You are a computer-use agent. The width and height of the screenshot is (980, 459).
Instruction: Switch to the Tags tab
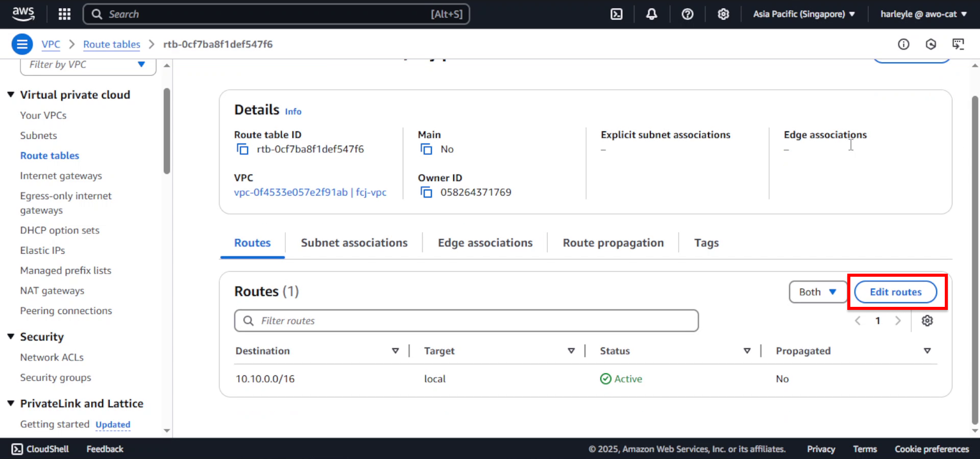coord(706,243)
